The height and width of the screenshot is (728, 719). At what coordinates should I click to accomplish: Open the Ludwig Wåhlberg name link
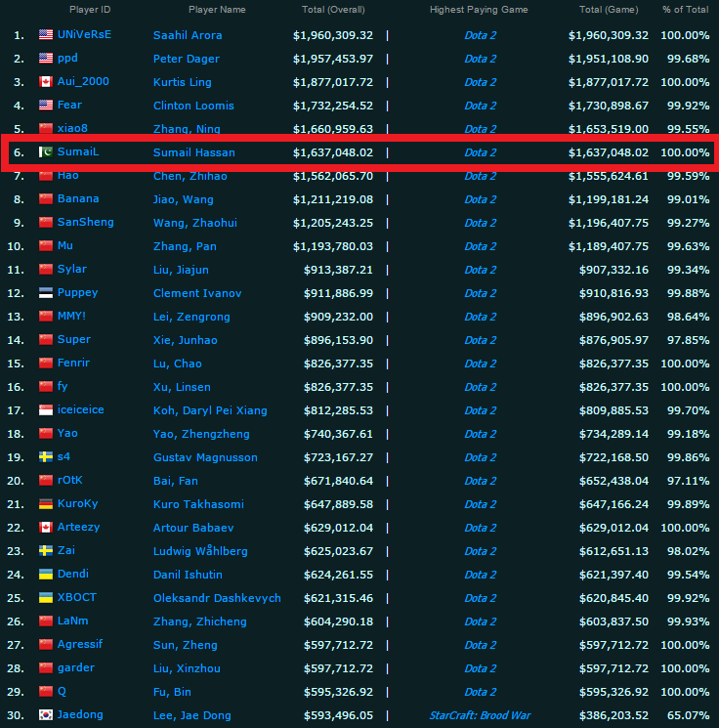(x=200, y=551)
